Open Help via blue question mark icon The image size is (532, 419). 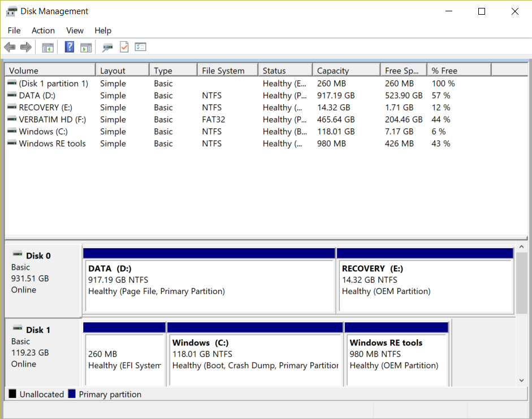pyautogui.click(x=70, y=47)
